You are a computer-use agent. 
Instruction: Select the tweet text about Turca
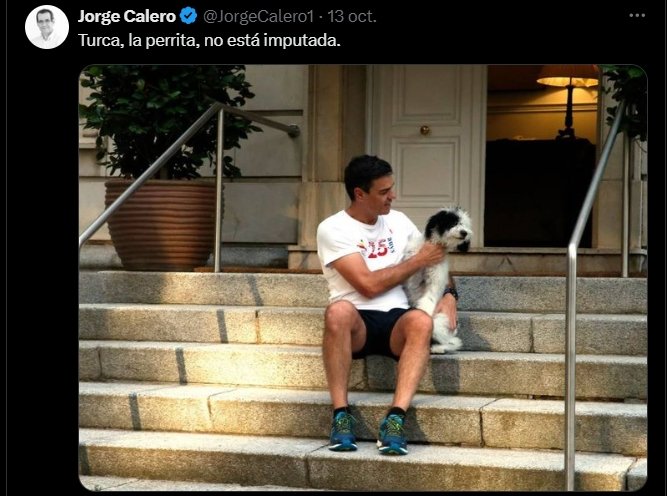point(209,41)
